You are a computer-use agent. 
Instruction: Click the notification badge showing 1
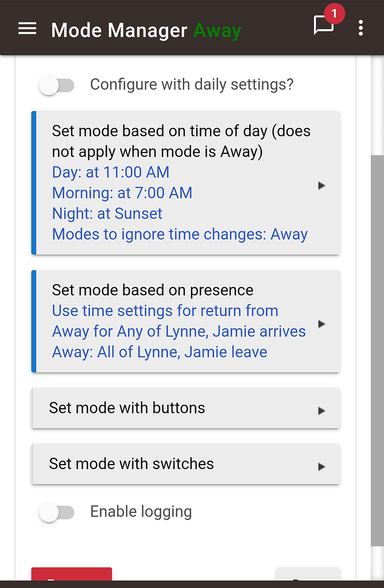(x=334, y=13)
